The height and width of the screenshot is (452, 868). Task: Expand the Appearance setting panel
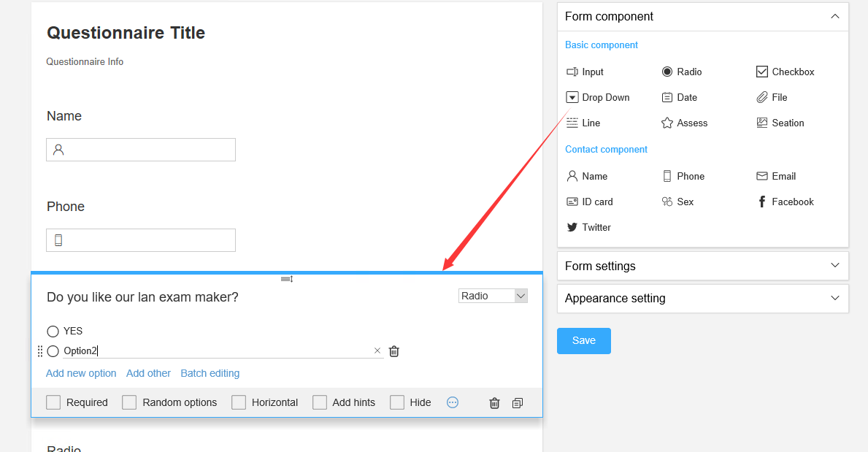tap(702, 299)
